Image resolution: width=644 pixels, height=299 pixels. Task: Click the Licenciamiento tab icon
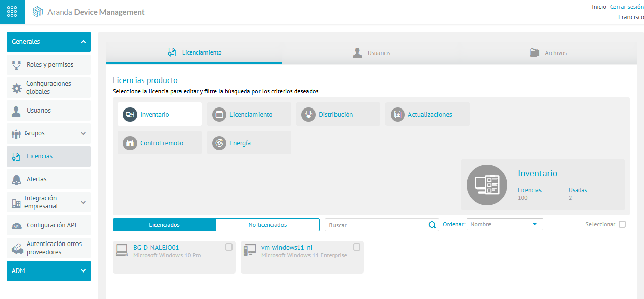(x=172, y=52)
